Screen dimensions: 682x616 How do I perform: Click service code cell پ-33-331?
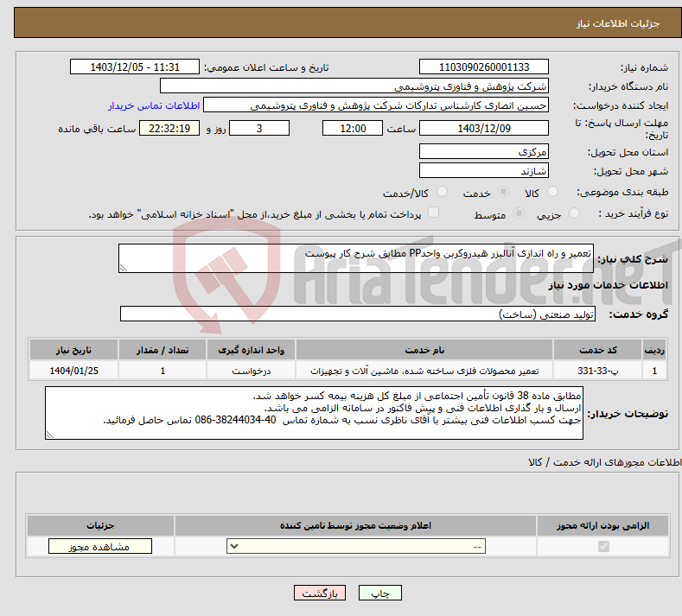click(597, 371)
